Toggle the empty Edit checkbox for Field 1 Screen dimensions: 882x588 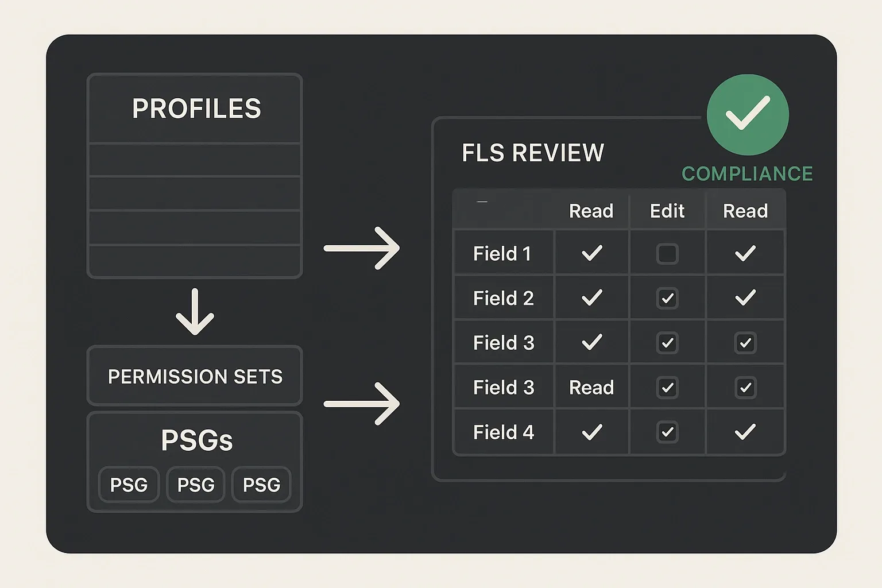pyautogui.click(x=667, y=253)
